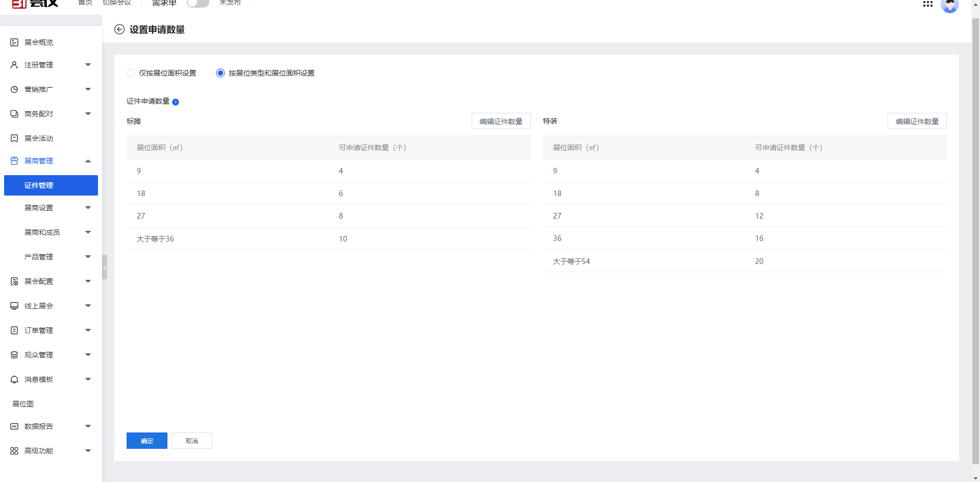Select 按展位类型和展位面积设置 radio option

click(x=220, y=73)
